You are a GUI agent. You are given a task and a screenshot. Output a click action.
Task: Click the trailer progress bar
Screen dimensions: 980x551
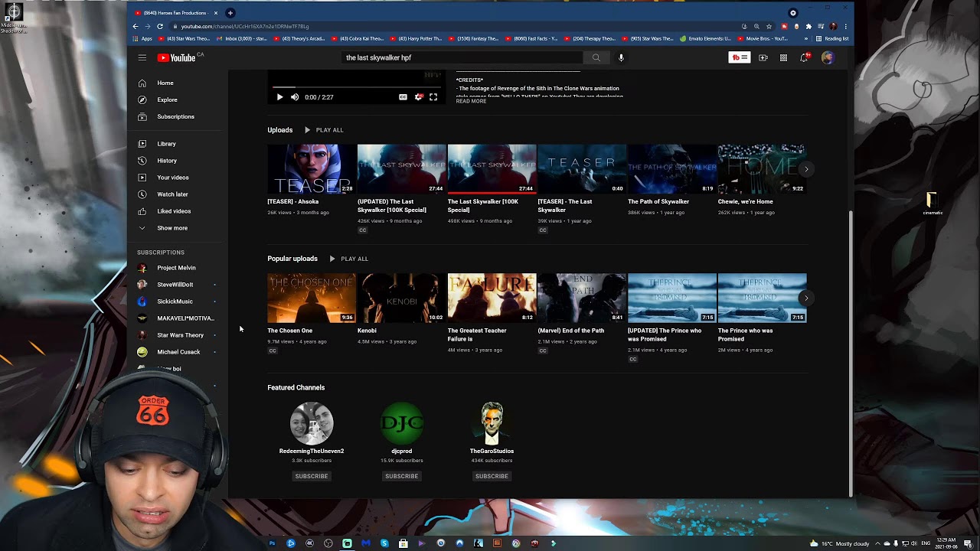[356, 88]
